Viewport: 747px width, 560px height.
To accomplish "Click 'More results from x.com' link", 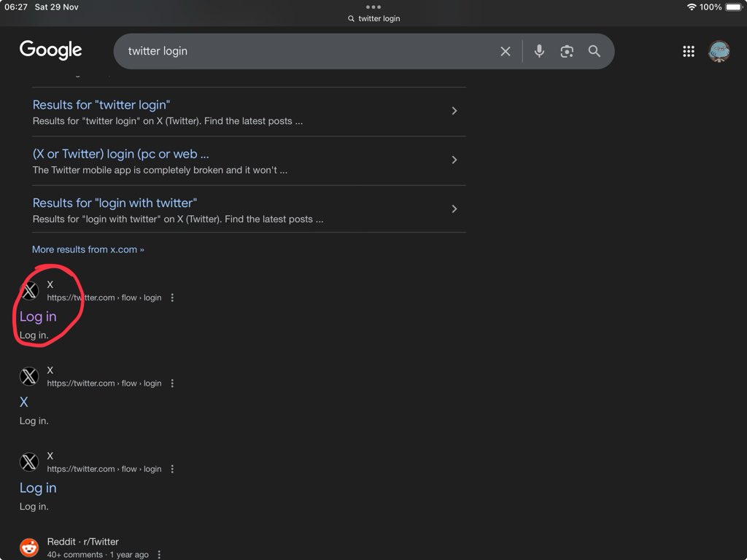I will click(88, 249).
